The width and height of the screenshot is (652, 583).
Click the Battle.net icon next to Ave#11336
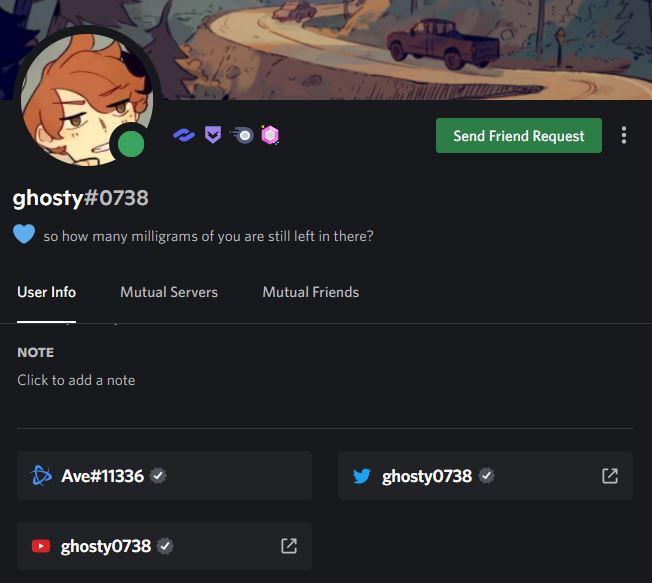coord(42,476)
